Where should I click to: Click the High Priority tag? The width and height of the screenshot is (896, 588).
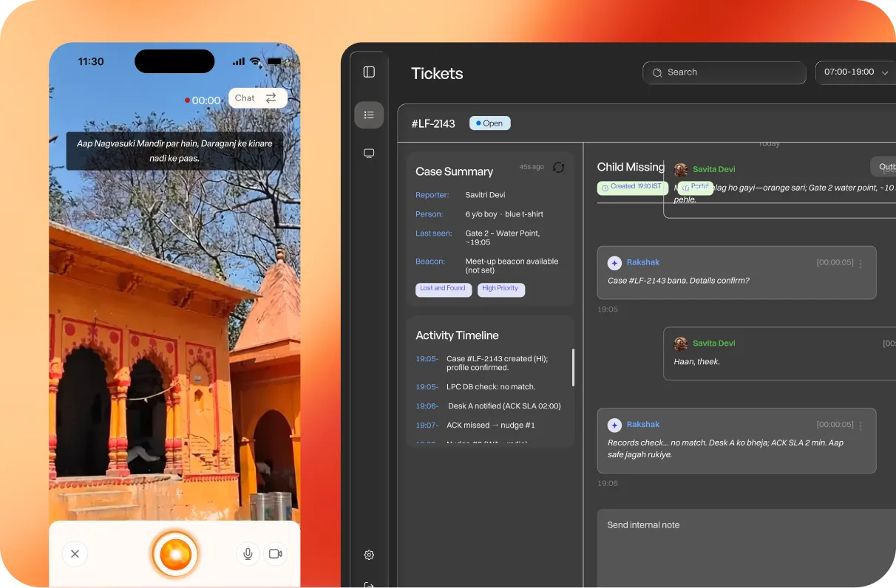click(501, 290)
